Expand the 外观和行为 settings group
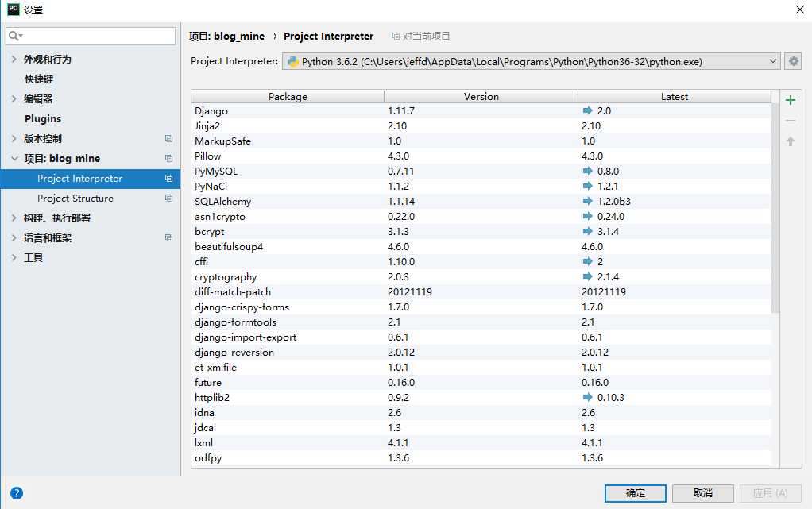Image resolution: width=812 pixels, height=509 pixels. [x=14, y=59]
